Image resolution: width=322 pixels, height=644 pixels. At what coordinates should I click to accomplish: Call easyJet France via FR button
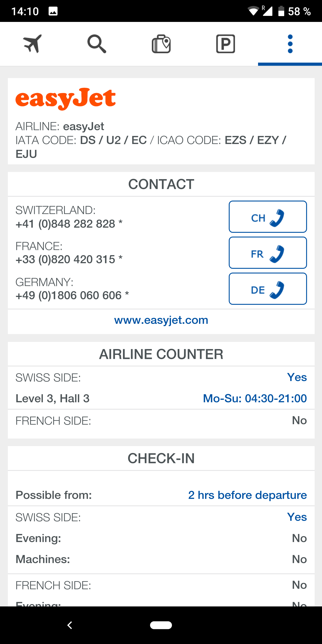pyautogui.click(x=268, y=253)
